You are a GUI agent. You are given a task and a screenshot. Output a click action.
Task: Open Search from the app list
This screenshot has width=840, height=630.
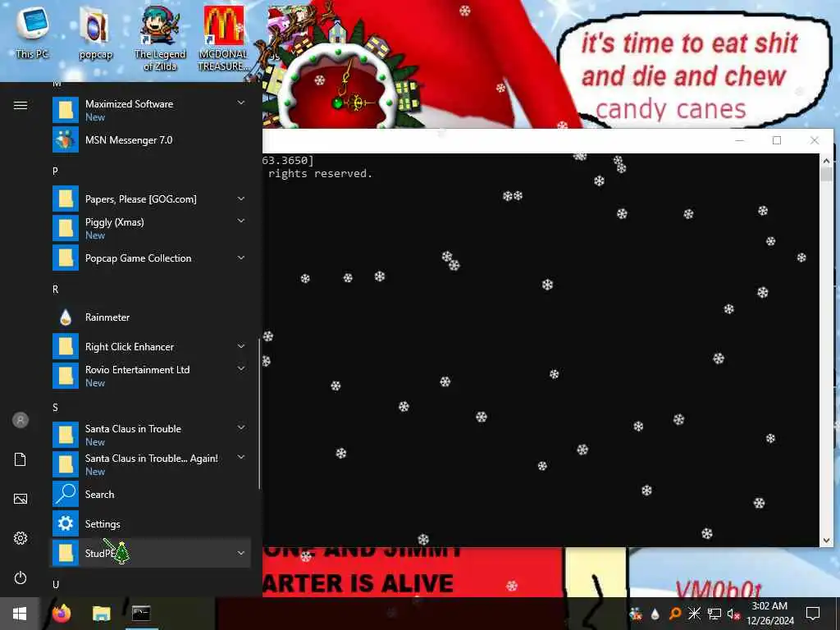coord(151,495)
